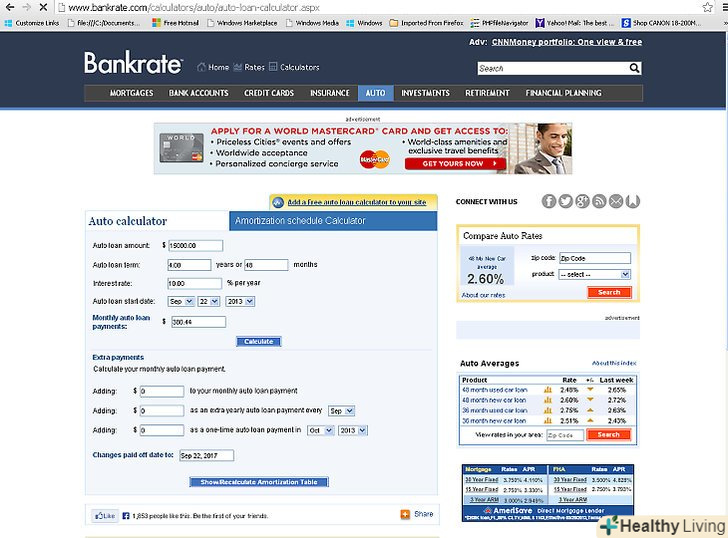Expand the product select dropdown
Viewport: 728px width, 538px height.
pos(594,274)
